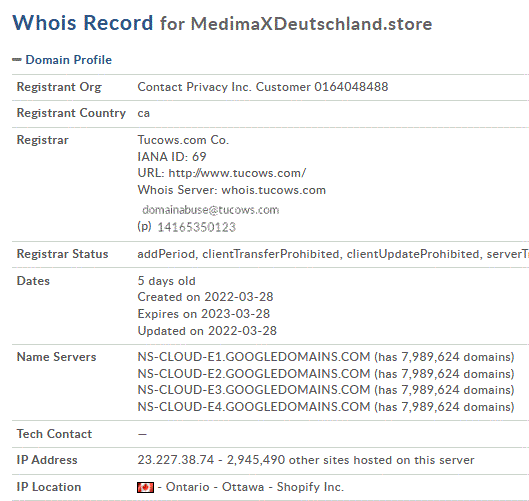Select the Whois Record page heading
This screenshot has height=501, width=529.
[83, 23]
